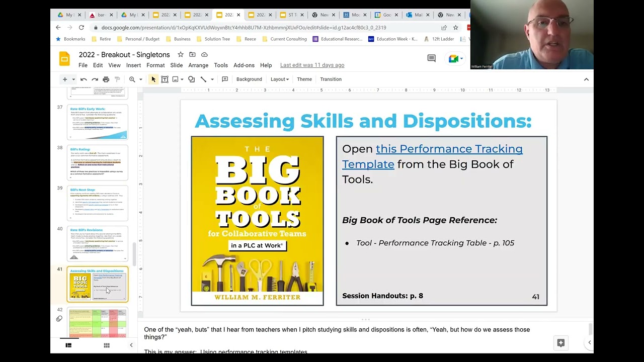
Task: Collapse the toolbar with the up chevron
Action: [x=586, y=79]
